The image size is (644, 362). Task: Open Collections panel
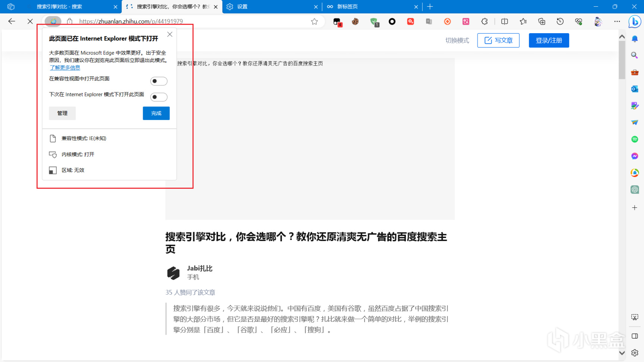pyautogui.click(x=542, y=22)
